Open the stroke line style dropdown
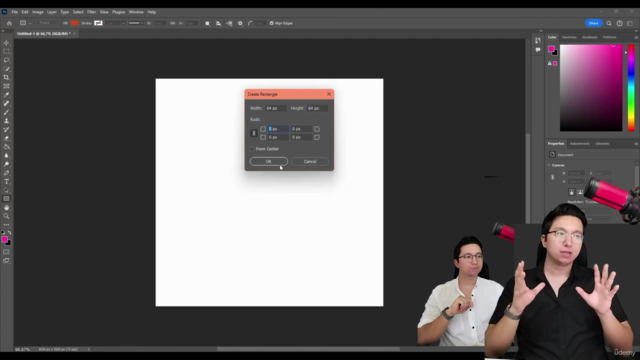Viewport: 640px width, 360px height. 136,23
